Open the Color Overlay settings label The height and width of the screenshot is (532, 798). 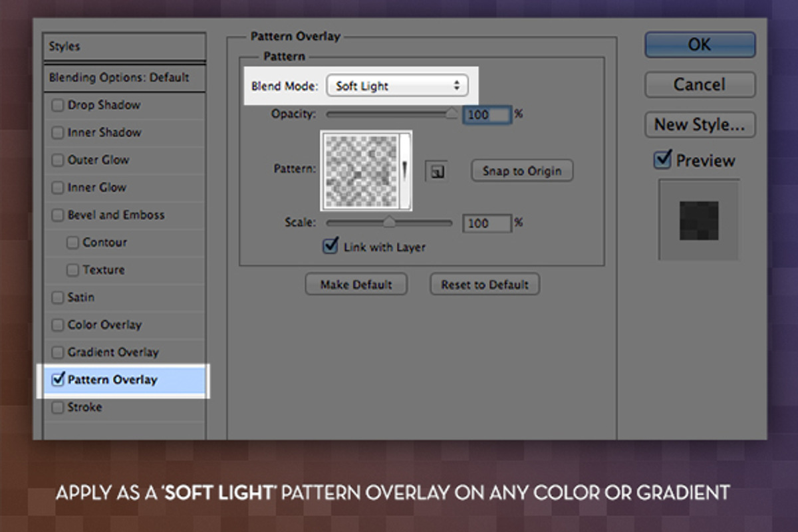pos(104,325)
